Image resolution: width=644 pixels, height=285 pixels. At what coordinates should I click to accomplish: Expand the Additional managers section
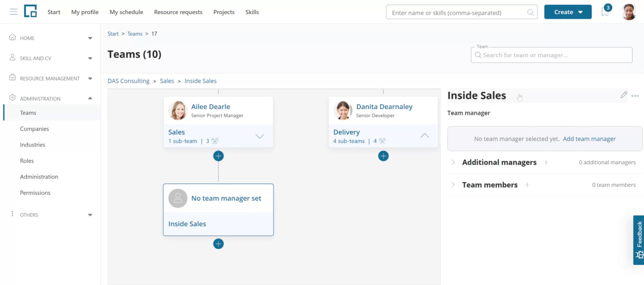[x=453, y=162]
